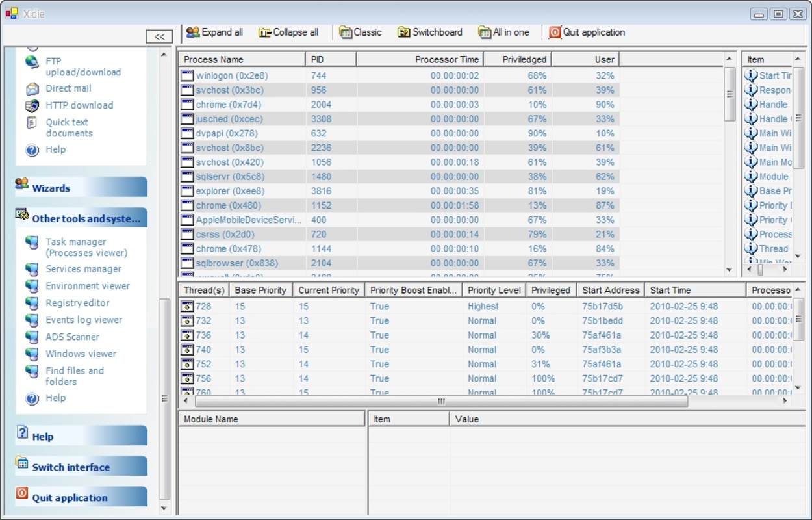Image resolution: width=812 pixels, height=520 pixels.
Task: Click the thread 728 row icon
Action: point(187,307)
